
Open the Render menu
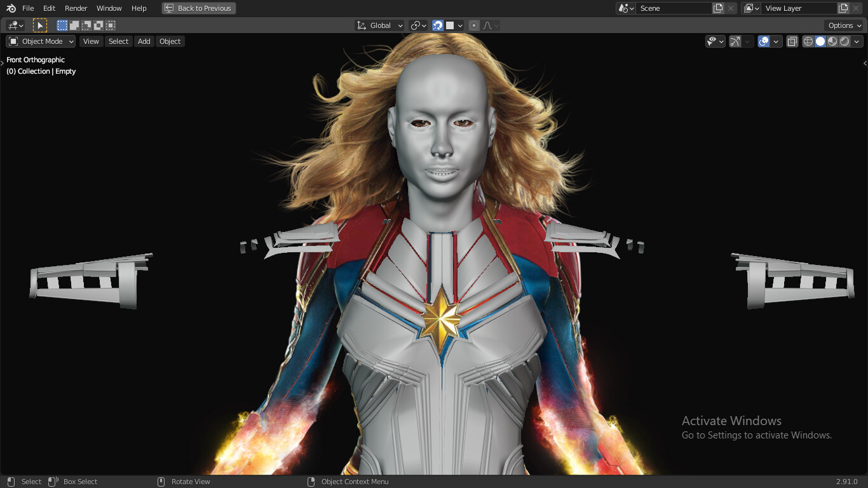[x=76, y=8]
